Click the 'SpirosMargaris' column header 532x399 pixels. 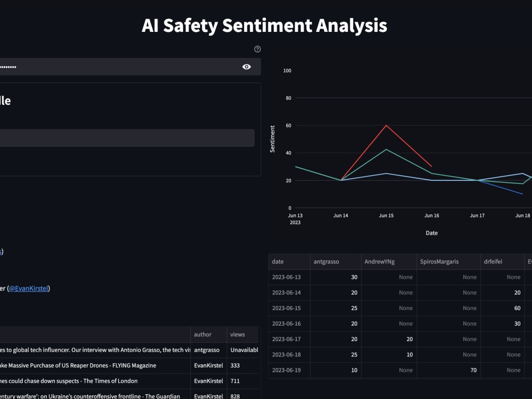(x=448, y=262)
